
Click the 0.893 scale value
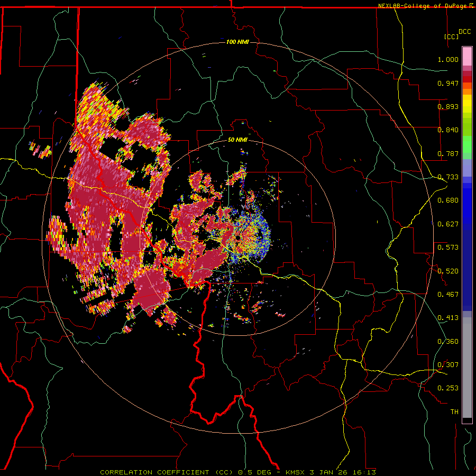pos(448,106)
